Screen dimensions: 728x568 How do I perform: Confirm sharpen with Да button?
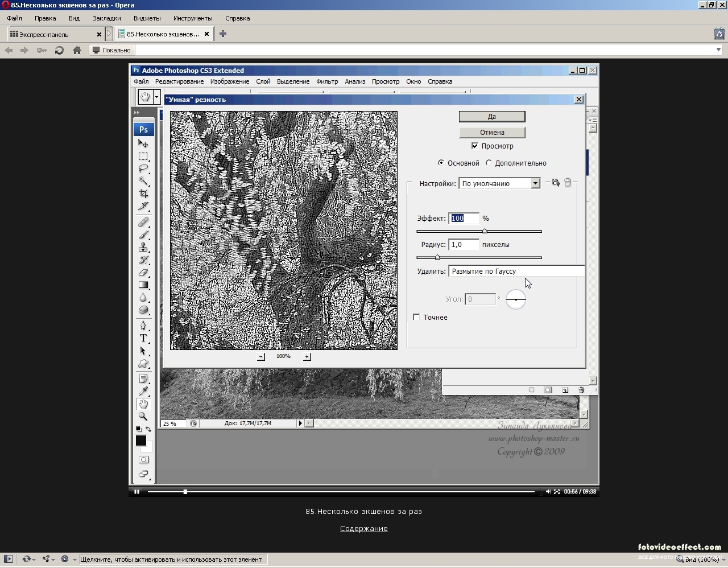pyautogui.click(x=492, y=117)
